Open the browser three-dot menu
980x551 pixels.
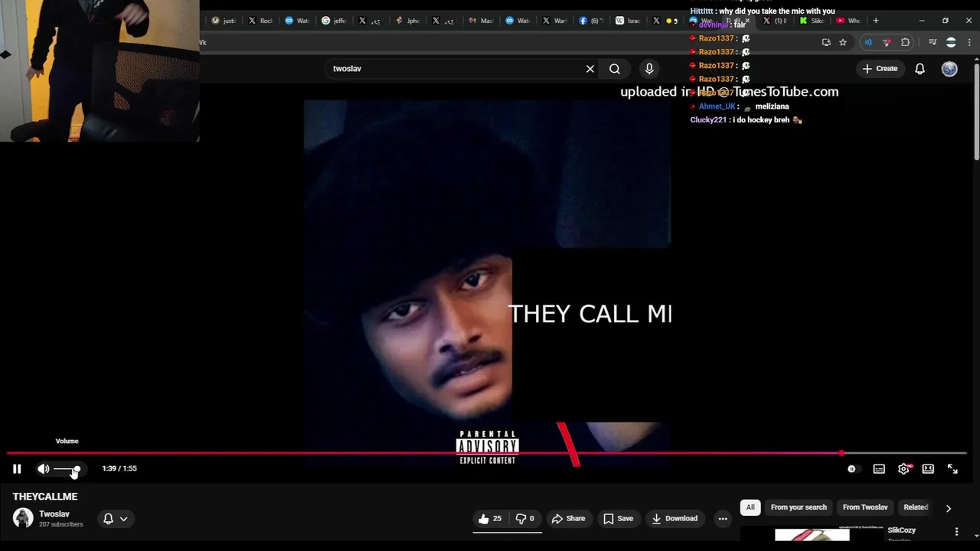pyautogui.click(x=970, y=42)
